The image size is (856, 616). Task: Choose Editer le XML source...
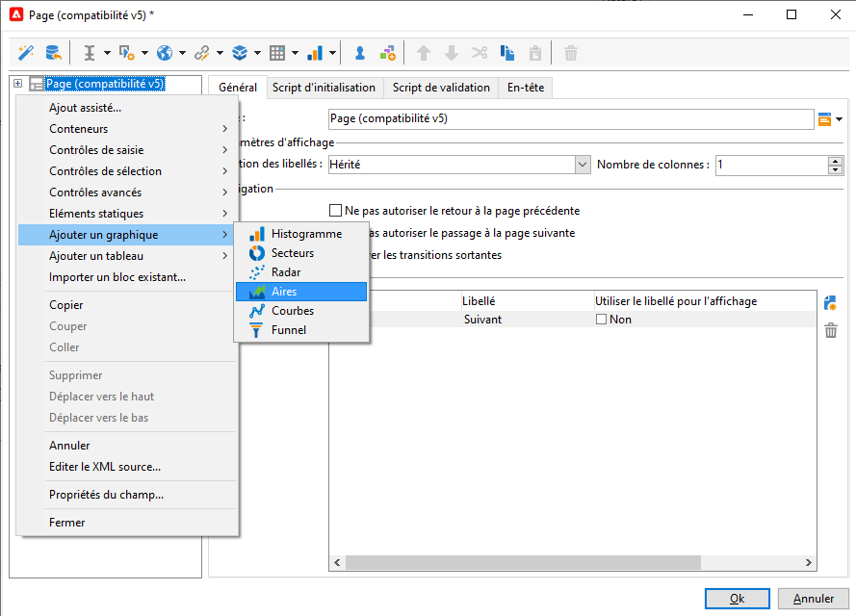(x=128, y=467)
